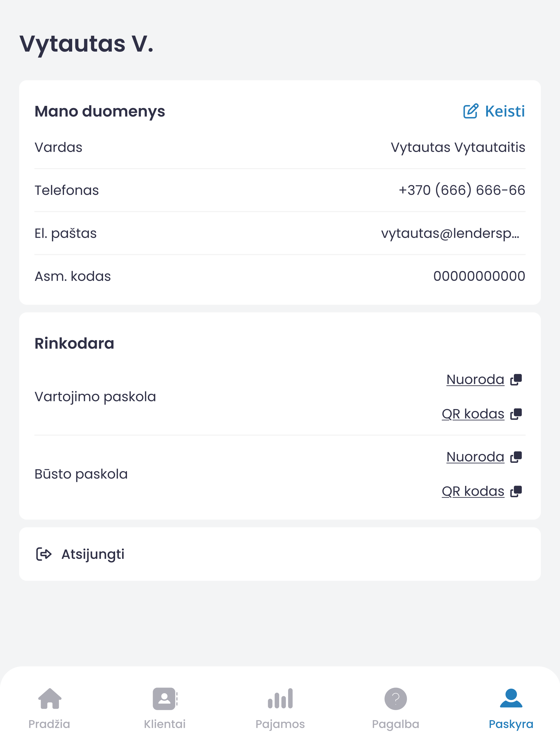Open the QR kodas link for Būsto paskola
560x747 pixels.
(x=473, y=491)
